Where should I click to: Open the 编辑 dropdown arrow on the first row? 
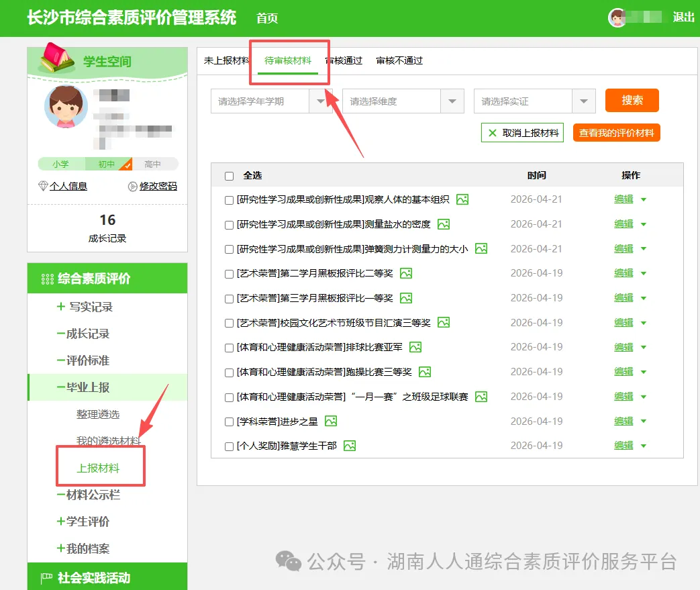642,199
